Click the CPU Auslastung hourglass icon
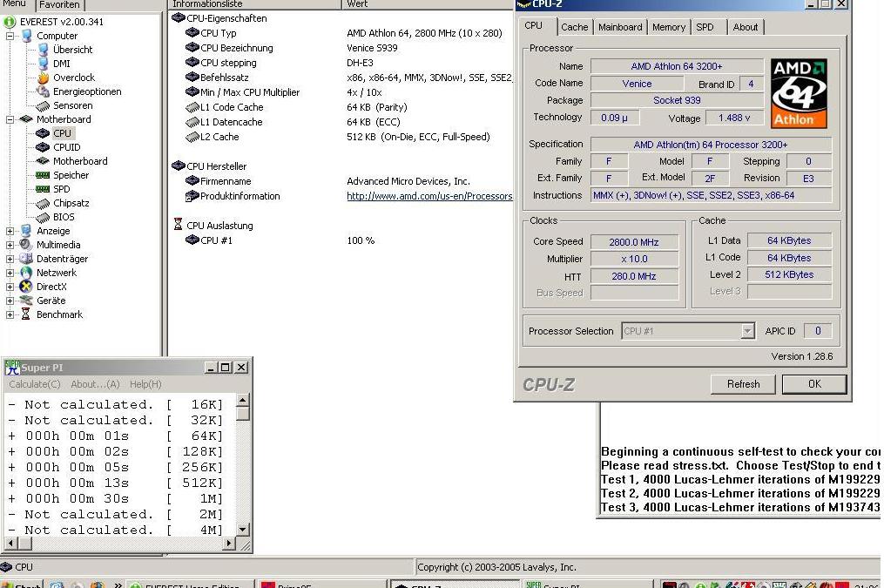Image resolution: width=884 pixels, height=588 pixels. (179, 225)
